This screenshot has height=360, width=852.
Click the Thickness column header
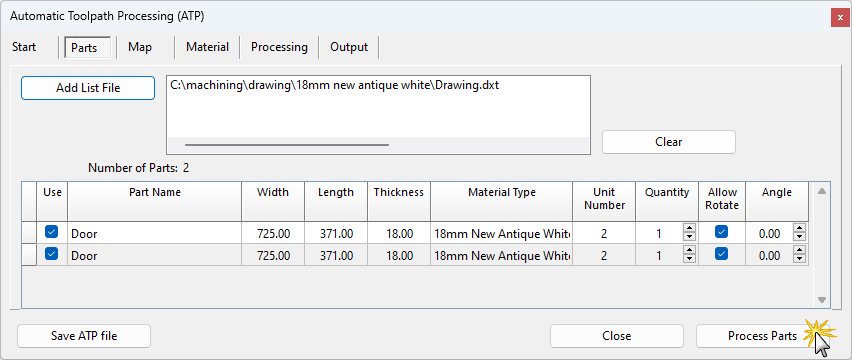point(399,201)
